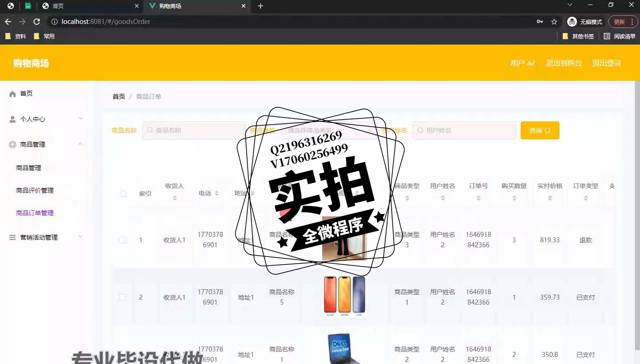
Task: Click order status 退款 in row 1
Action: [x=586, y=240]
